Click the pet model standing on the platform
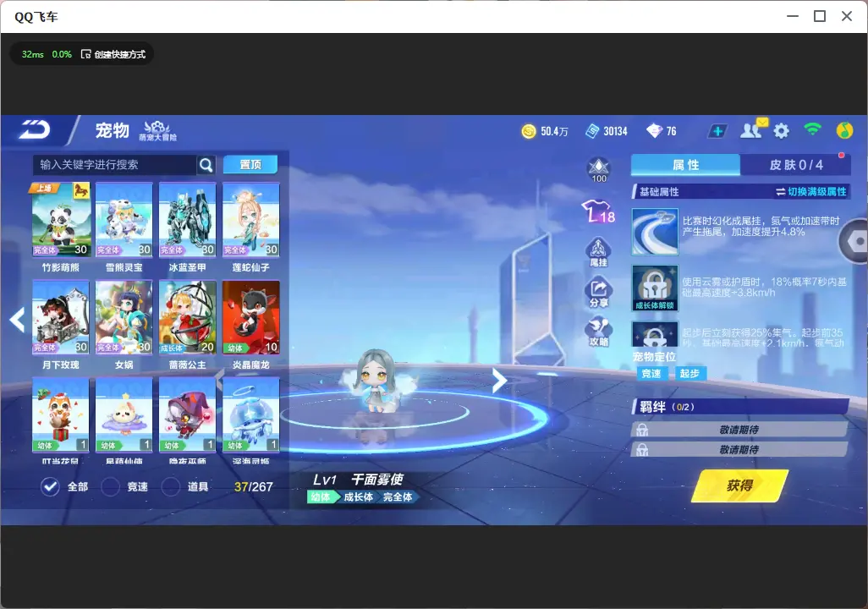Viewport: 868px width, 609px height. point(376,382)
